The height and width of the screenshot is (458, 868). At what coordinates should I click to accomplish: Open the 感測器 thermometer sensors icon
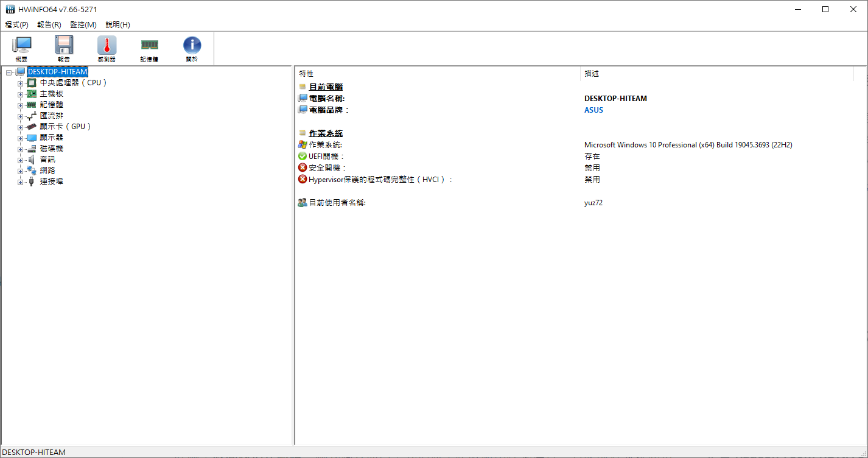107,49
